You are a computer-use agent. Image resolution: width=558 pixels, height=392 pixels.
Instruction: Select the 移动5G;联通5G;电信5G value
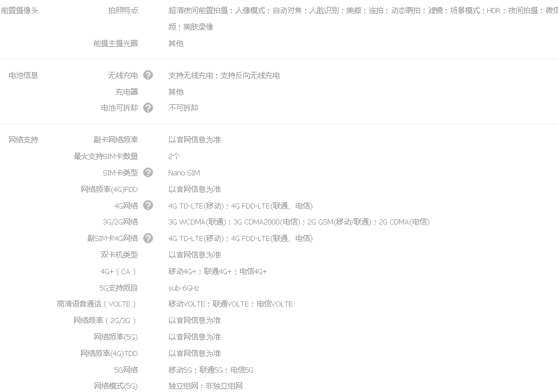click(211, 370)
